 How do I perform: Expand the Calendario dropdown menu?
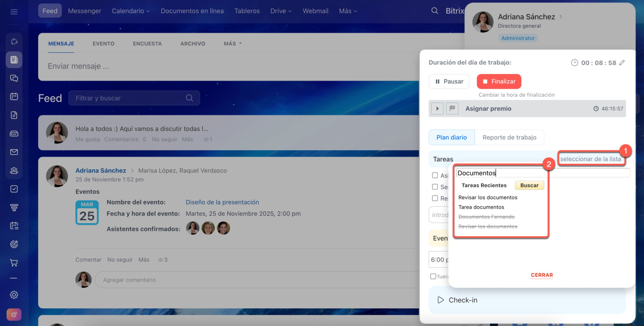[x=131, y=11]
